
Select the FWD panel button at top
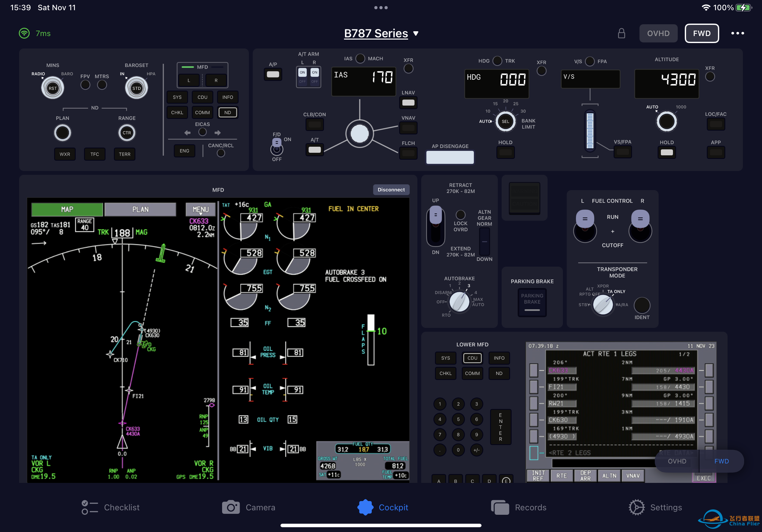coord(702,33)
